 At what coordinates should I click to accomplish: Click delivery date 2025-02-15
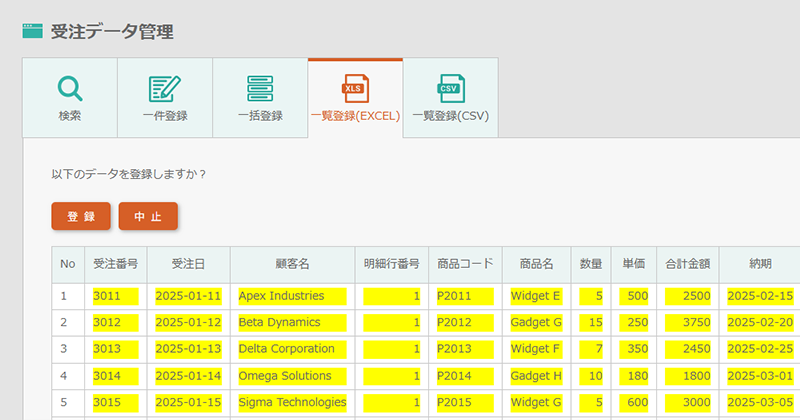click(x=760, y=296)
